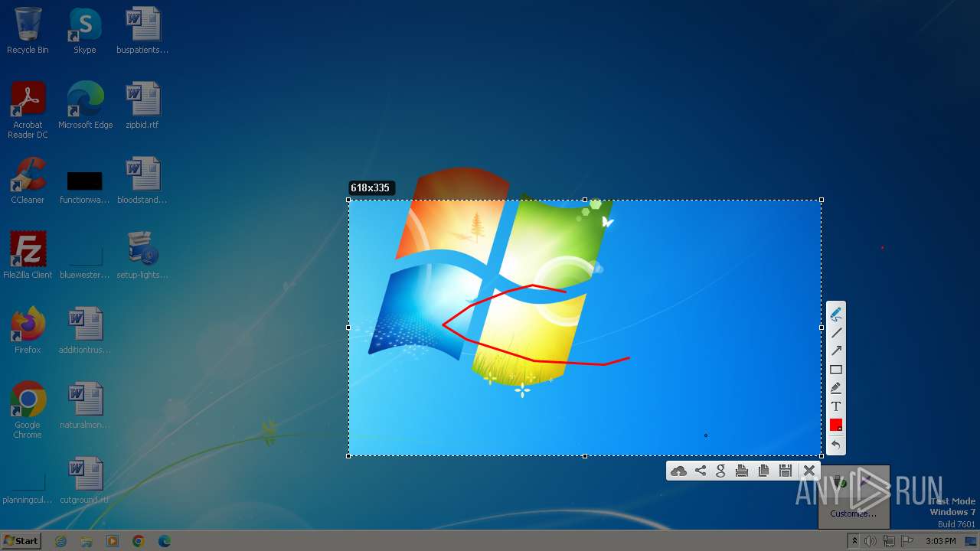Select the functionwa black thumbnail file
The width and height of the screenshot is (980, 551).
point(85,185)
